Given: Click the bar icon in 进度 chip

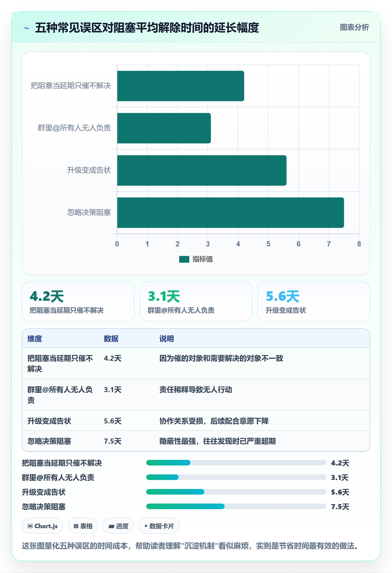Looking at the screenshot, I should click(111, 527).
